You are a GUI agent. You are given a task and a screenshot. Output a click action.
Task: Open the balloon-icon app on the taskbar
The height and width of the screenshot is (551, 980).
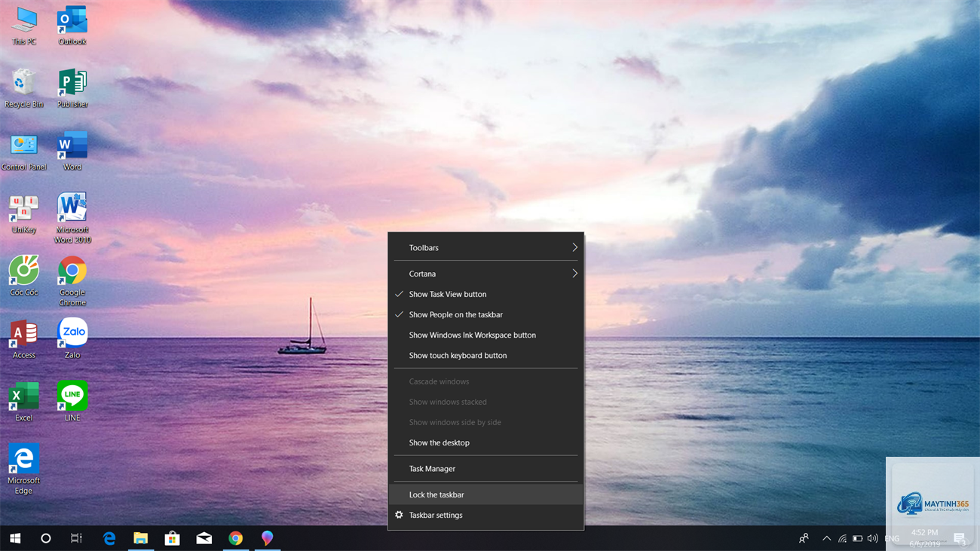267,538
